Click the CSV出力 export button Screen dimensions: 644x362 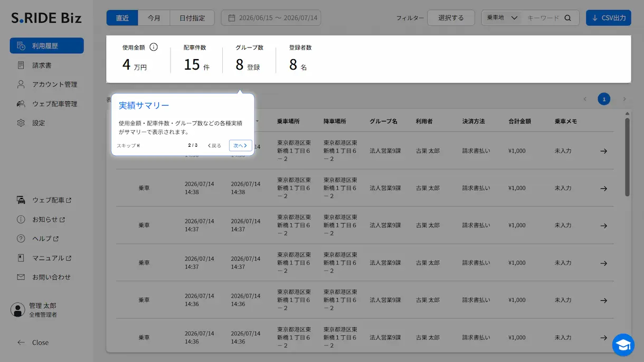(x=609, y=18)
